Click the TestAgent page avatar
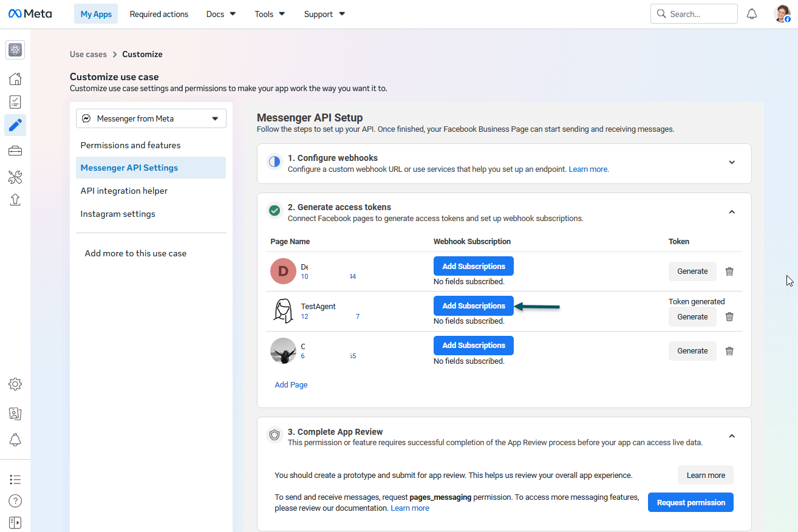The width and height of the screenshot is (798, 532). point(283,311)
